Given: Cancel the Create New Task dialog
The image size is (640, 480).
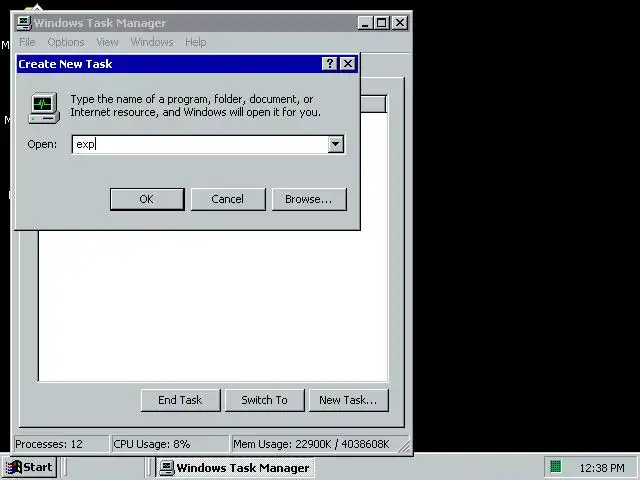Looking at the screenshot, I should 228,199.
